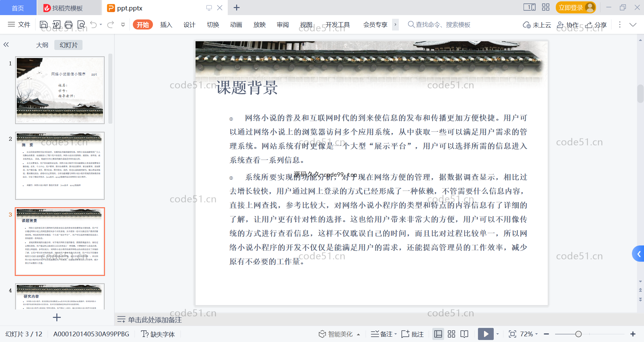The height and width of the screenshot is (342, 644).
Task: Click the export-to-PDF icon in quick toolbar
Action: 56,24
